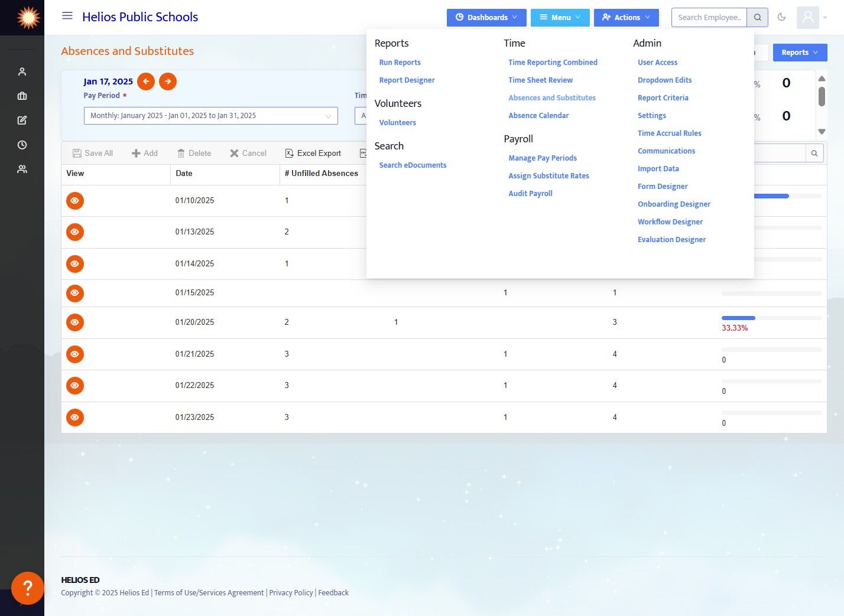The width and height of the screenshot is (844, 616).
Task: Open the blue Reports dropdown button
Action: point(800,53)
